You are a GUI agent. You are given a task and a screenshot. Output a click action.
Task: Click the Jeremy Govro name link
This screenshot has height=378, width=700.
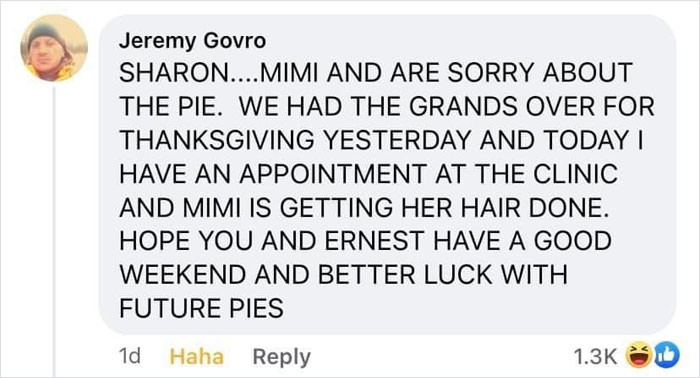pos(192,41)
